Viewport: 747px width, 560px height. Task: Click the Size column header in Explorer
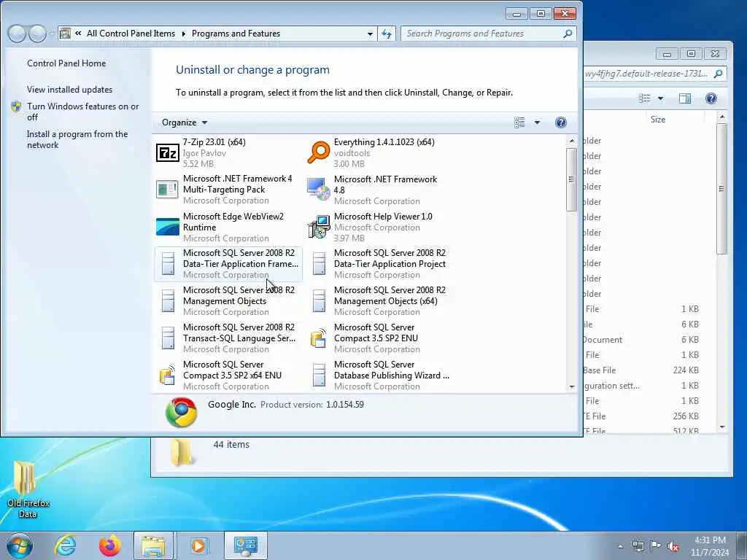658,120
